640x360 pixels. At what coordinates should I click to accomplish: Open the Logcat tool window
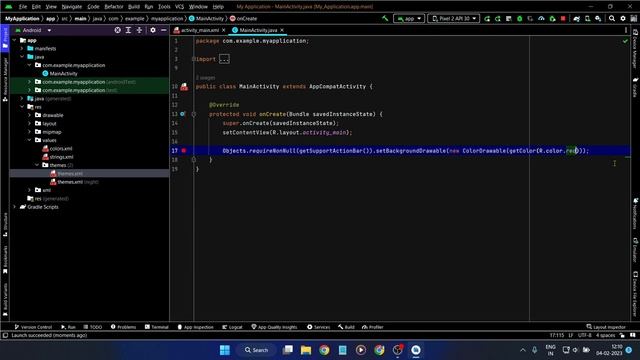point(232,327)
